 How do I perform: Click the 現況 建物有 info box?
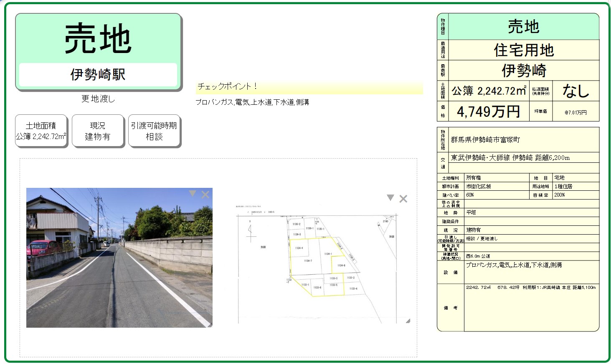pos(98,131)
